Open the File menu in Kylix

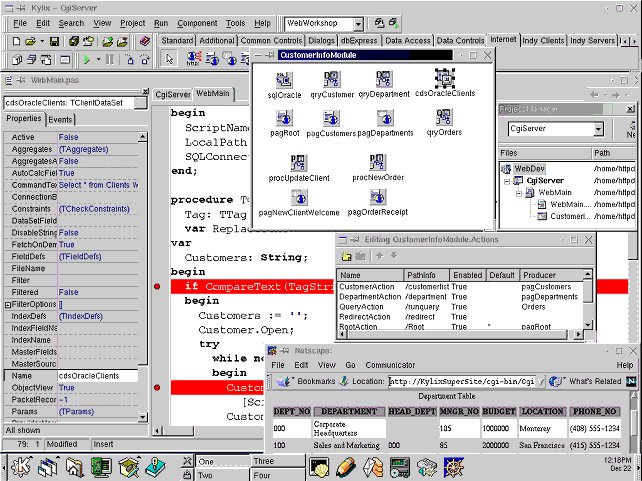[20, 23]
